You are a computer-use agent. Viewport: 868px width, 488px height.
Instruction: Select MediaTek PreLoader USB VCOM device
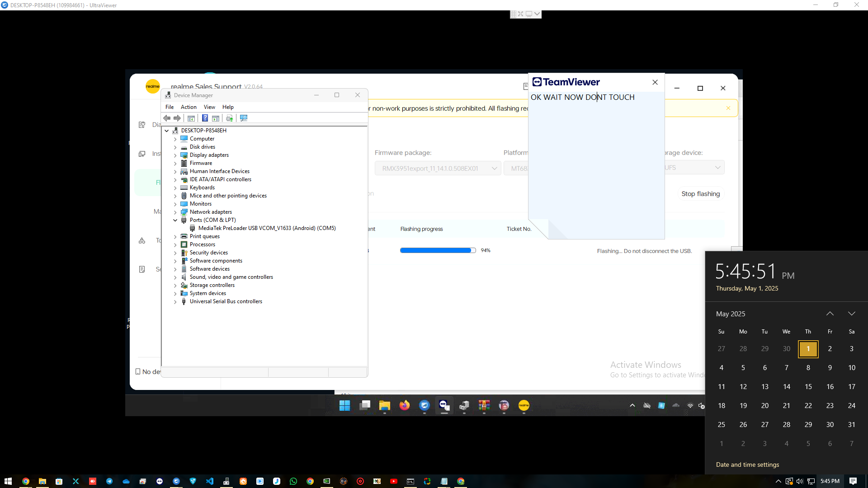(267, 228)
